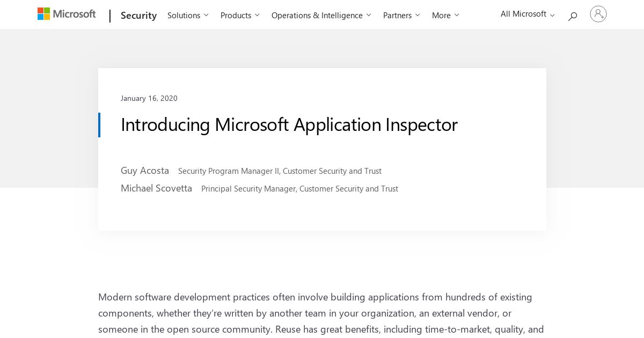644x338 pixels.
Task: Expand the Solutions menu
Action: [x=188, y=15]
